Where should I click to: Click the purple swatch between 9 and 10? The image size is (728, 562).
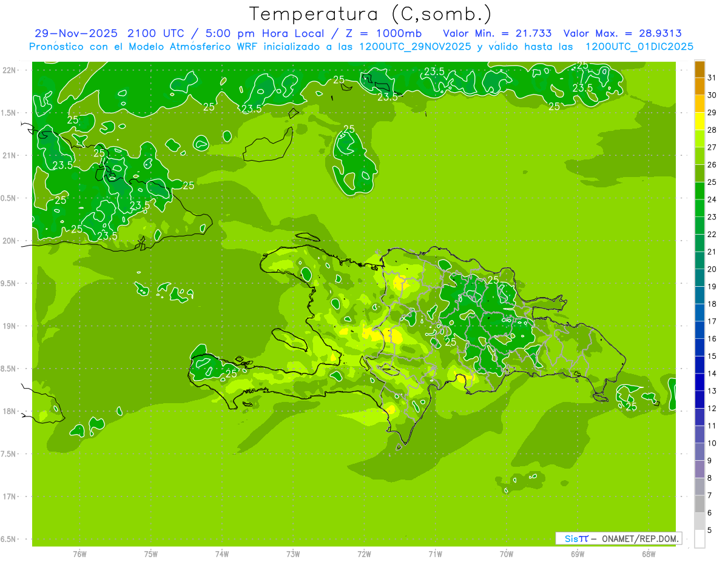(699, 452)
